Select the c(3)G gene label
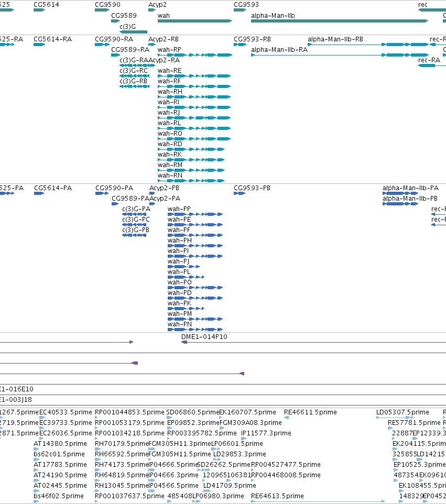The image size is (446, 504). point(128,26)
